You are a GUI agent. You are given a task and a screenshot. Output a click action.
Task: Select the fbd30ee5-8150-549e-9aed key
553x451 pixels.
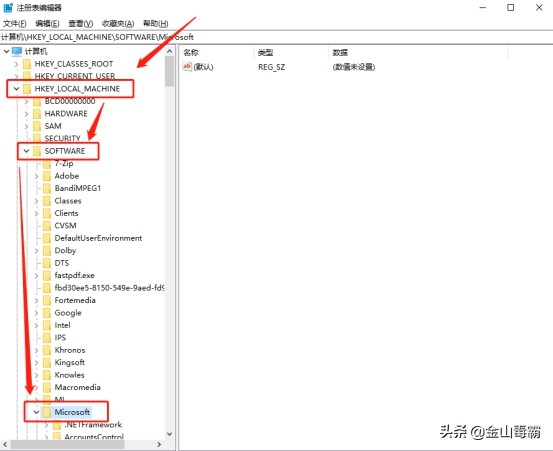coord(109,288)
